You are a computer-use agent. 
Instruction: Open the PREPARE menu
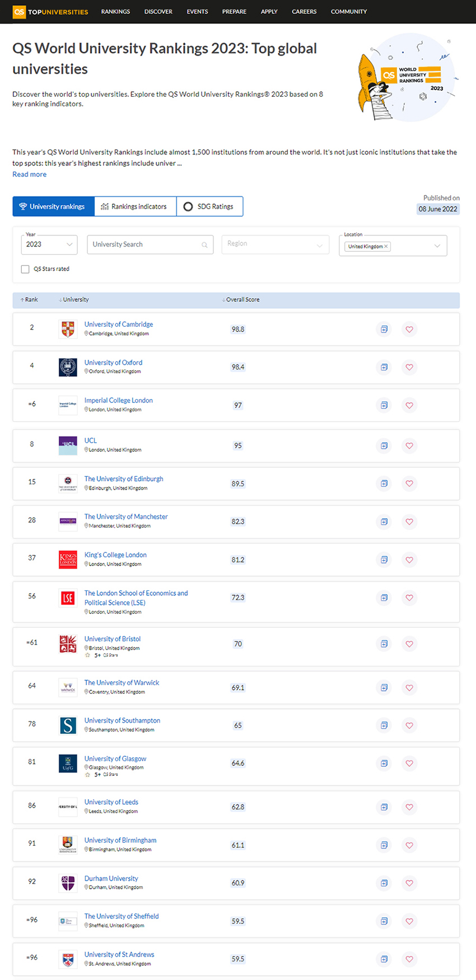tap(234, 12)
